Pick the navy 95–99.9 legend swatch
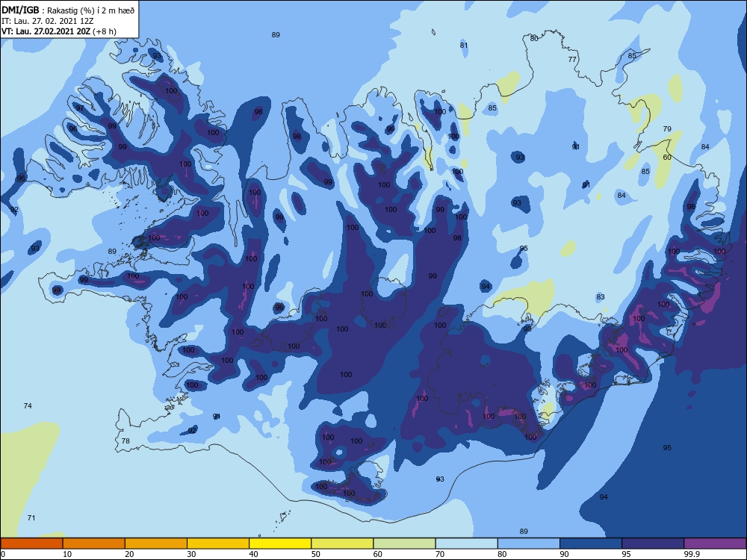This screenshot has width=747, height=560. 653,544
